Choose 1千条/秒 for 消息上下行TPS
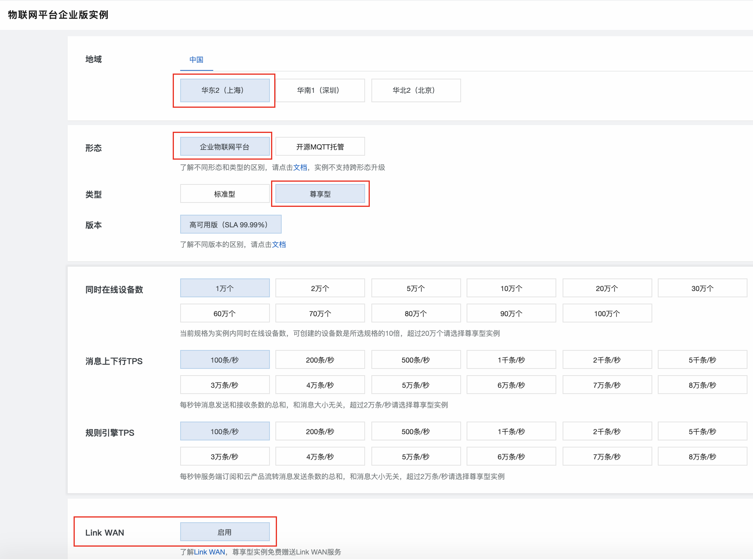 (x=511, y=360)
